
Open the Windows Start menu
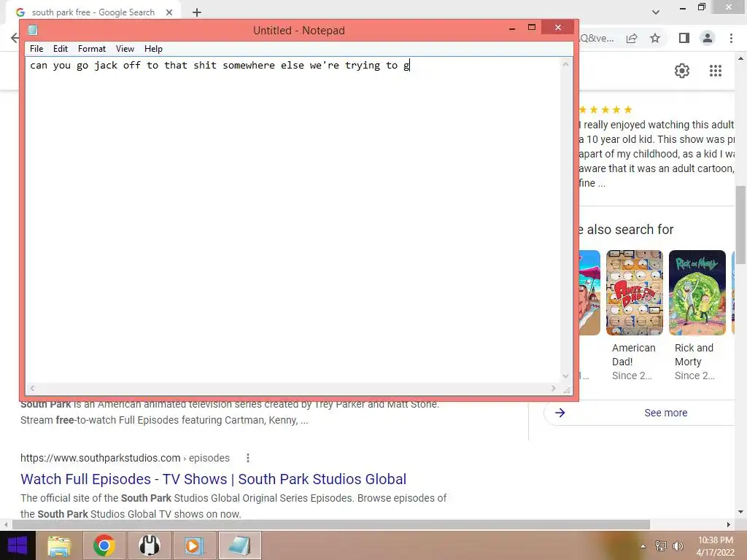tap(18, 545)
